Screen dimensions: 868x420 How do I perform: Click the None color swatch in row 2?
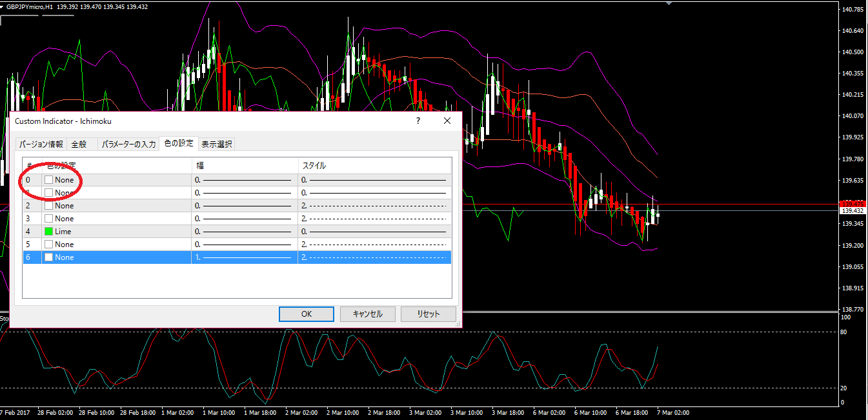tap(48, 206)
